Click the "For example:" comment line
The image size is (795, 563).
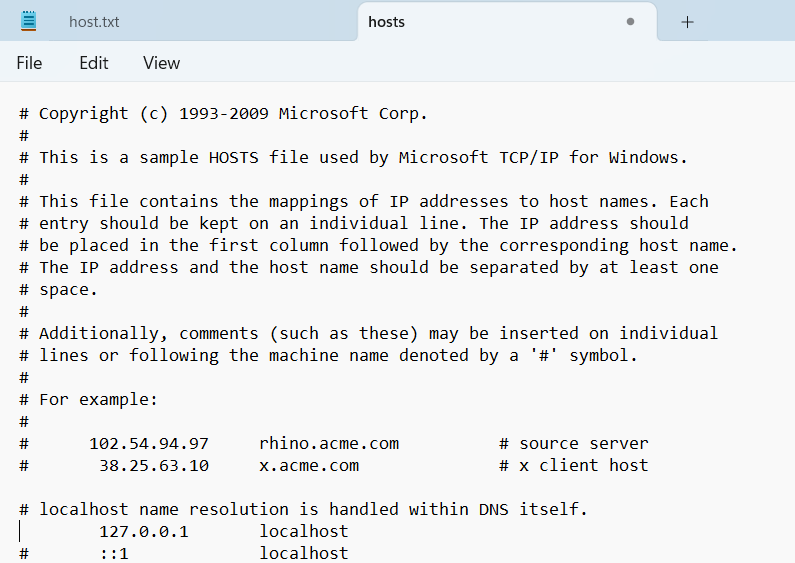(98, 400)
